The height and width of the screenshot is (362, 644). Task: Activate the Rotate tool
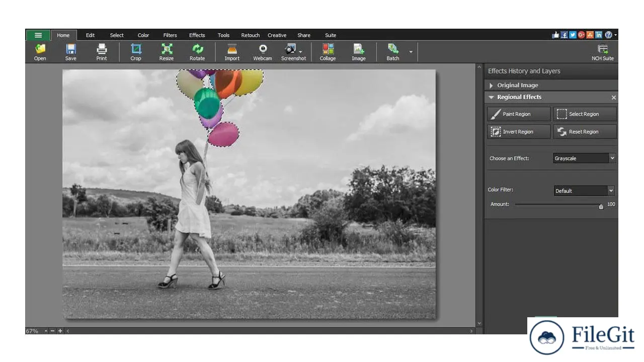pyautogui.click(x=197, y=52)
